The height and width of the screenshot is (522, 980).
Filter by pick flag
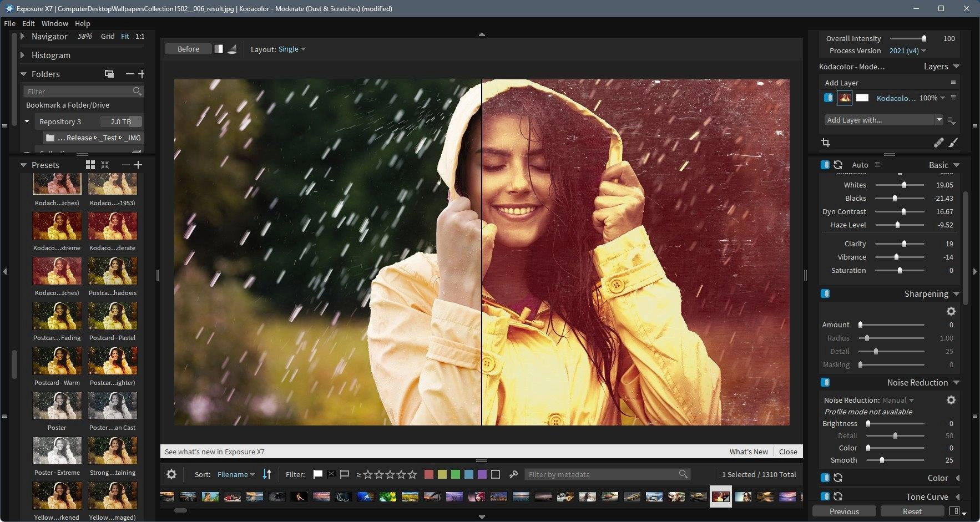[x=318, y=474]
